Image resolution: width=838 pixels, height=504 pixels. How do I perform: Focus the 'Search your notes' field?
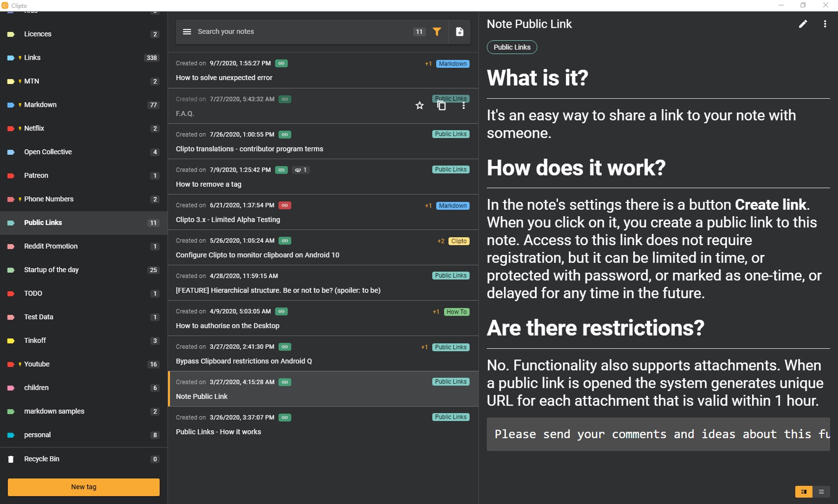coord(295,31)
